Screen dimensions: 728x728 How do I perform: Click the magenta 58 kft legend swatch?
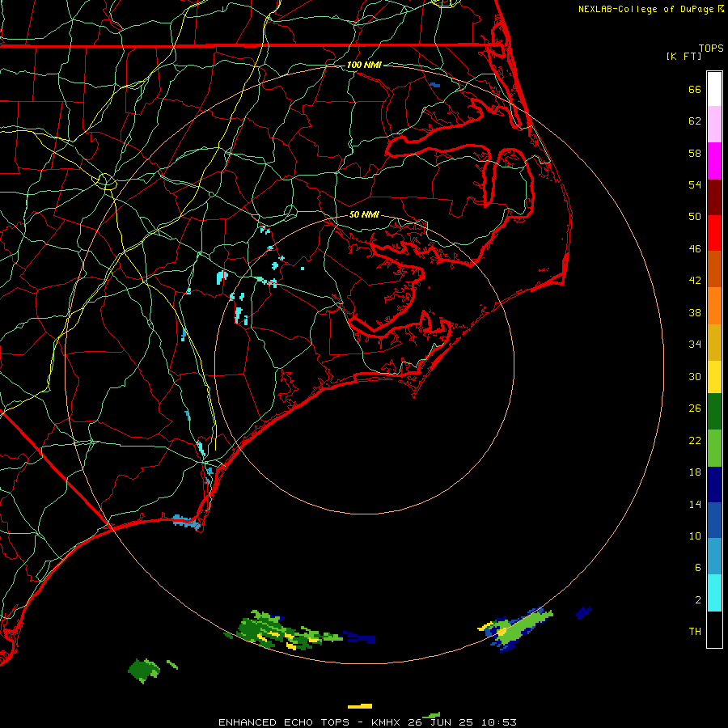714,161
